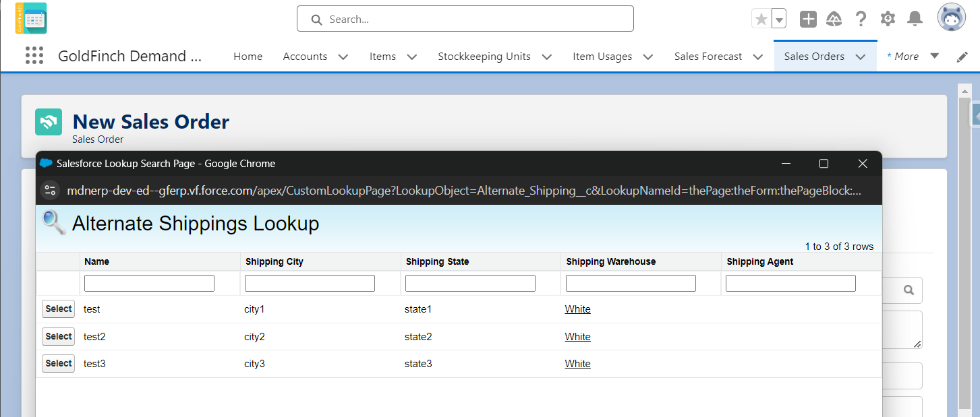The height and width of the screenshot is (417, 980).
Task: Open the Accounts tab
Action: pos(305,57)
